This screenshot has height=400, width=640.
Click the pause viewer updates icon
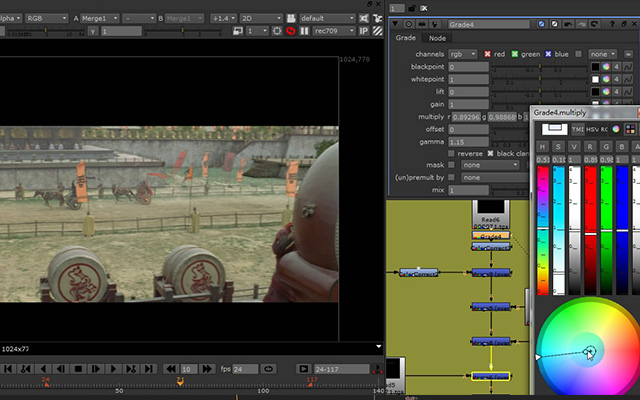(x=304, y=31)
